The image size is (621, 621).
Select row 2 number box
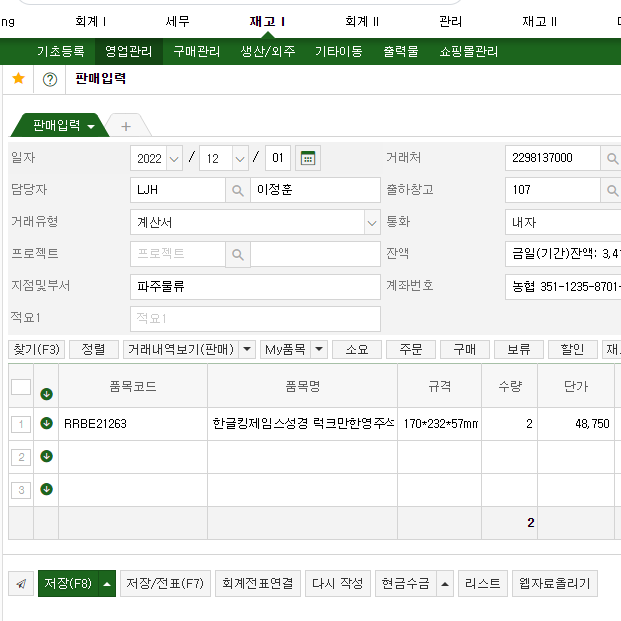(x=21, y=457)
